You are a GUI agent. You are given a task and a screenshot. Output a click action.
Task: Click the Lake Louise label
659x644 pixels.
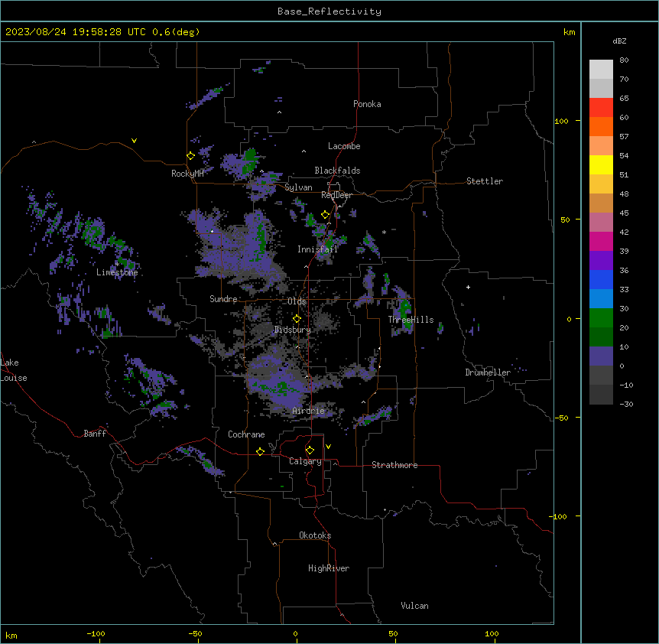12,370
